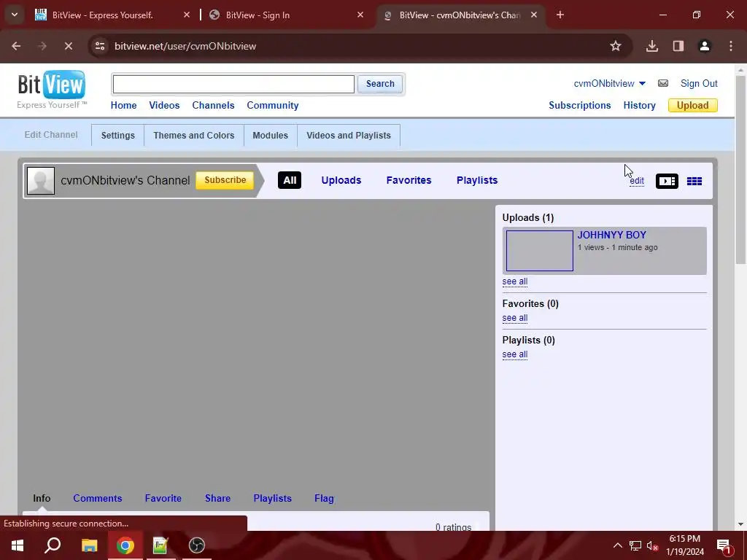Click the Subscribe button
Screen dimensions: 747x560
225,180
